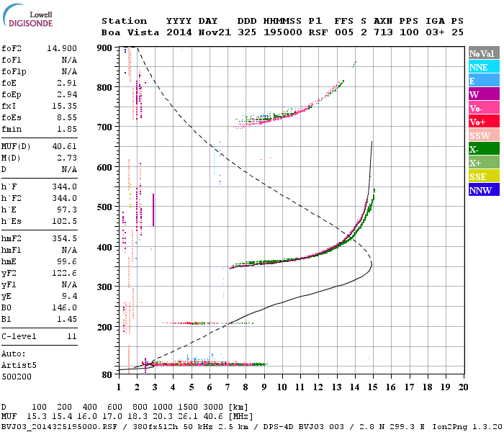Click the 500200 version number
Screen dimensions: 504x432
[17, 377]
